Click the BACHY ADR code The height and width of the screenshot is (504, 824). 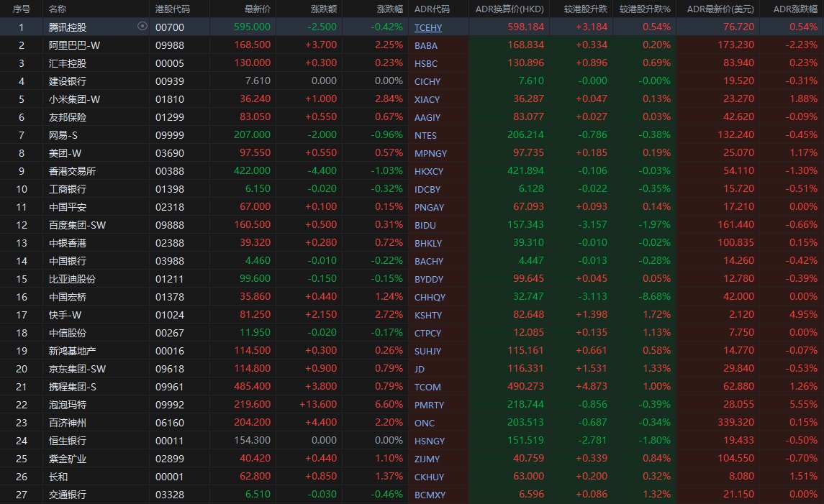pyautogui.click(x=429, y=262)
